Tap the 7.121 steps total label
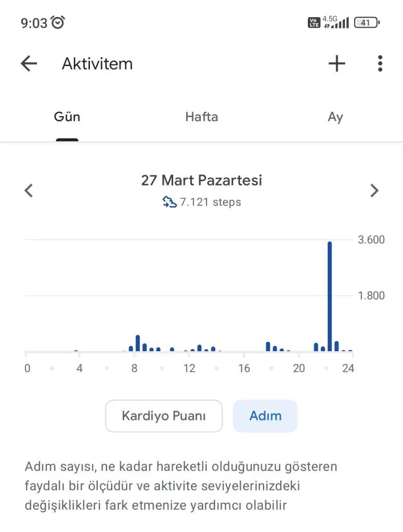Viewport: 403px width, 532px height. (x=210, y=203)
